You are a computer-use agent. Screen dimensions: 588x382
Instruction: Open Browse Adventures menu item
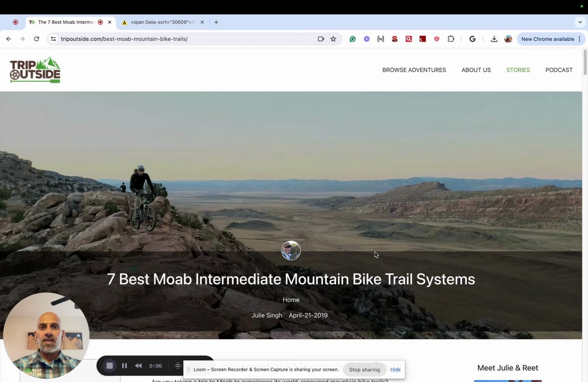[x=414, y=70]
